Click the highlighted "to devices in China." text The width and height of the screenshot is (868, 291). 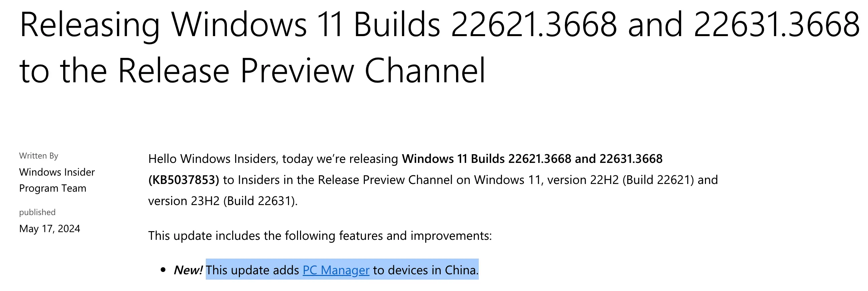pyautogui.click(x=426, y=270)
